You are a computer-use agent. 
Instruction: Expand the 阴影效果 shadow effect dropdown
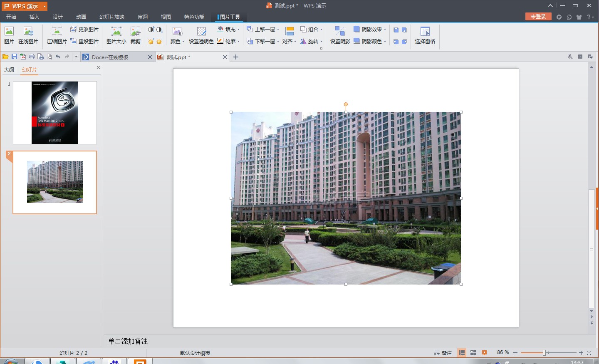[370, 29]
